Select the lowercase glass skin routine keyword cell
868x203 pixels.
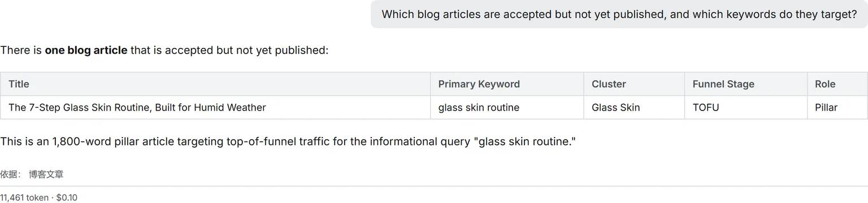507,107
